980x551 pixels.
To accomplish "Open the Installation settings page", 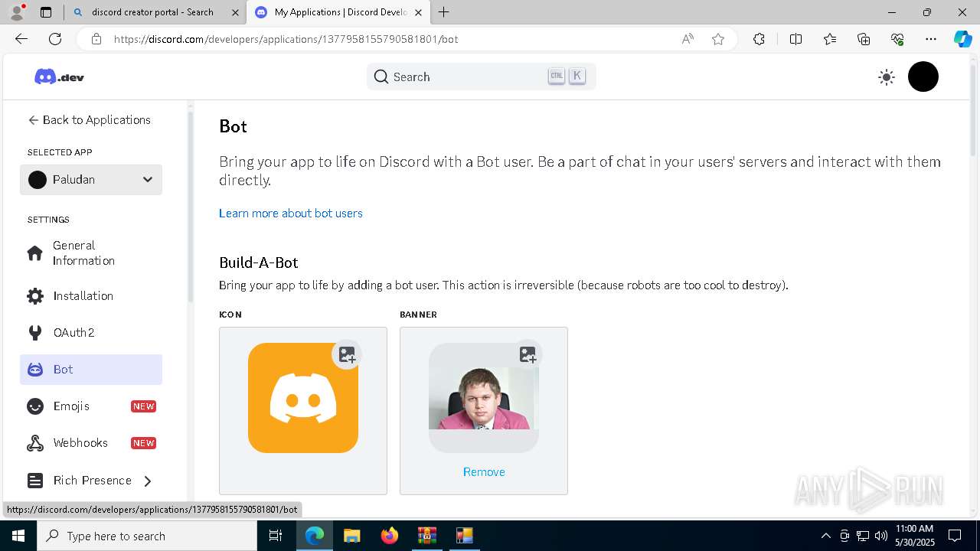I will click(91, 296).
